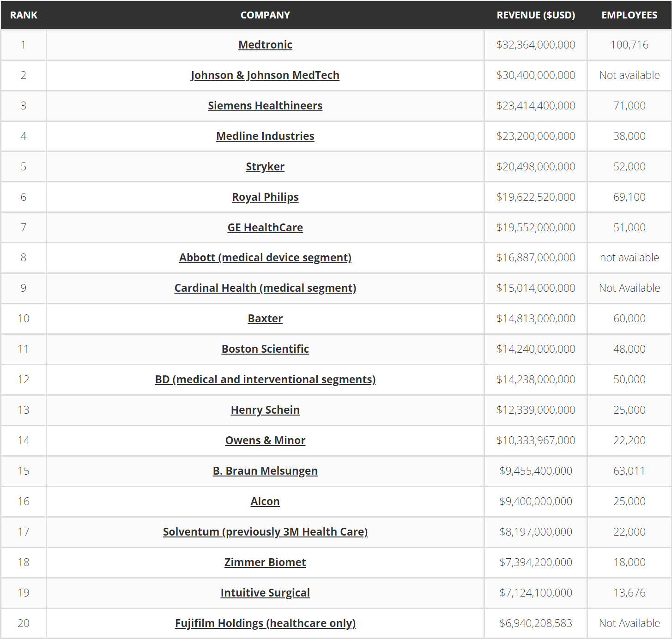Select revenue value $23,414,400,000

536,106
